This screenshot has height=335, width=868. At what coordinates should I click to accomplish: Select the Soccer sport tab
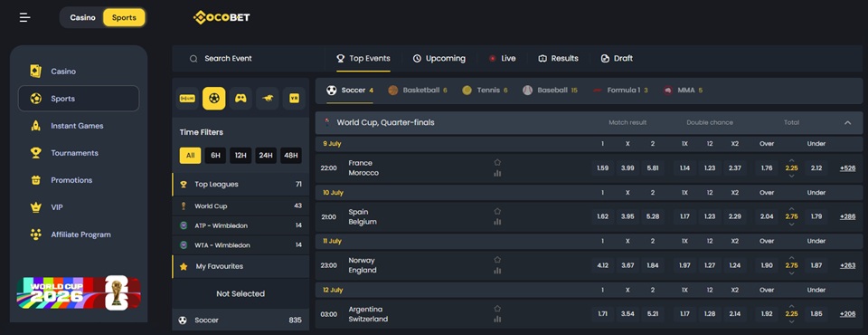click(x=350, y=91)
